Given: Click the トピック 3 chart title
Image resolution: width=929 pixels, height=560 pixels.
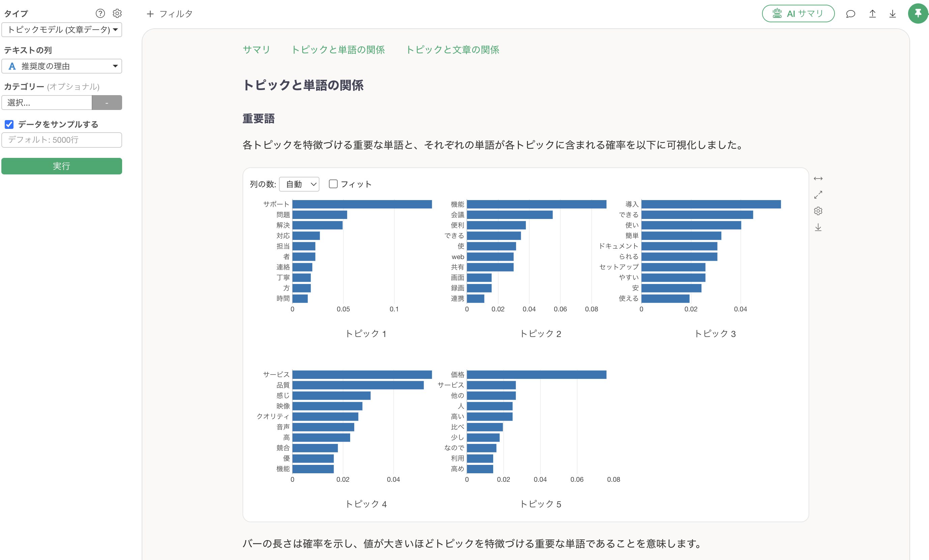Looking at the screenshot, I should click(715, 334).
